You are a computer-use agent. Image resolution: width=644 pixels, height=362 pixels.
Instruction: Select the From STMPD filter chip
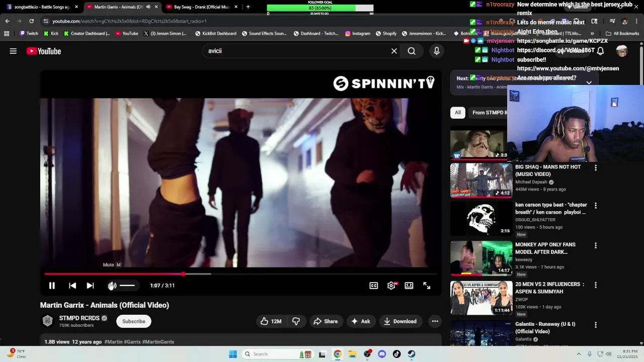tap(489, 113)
